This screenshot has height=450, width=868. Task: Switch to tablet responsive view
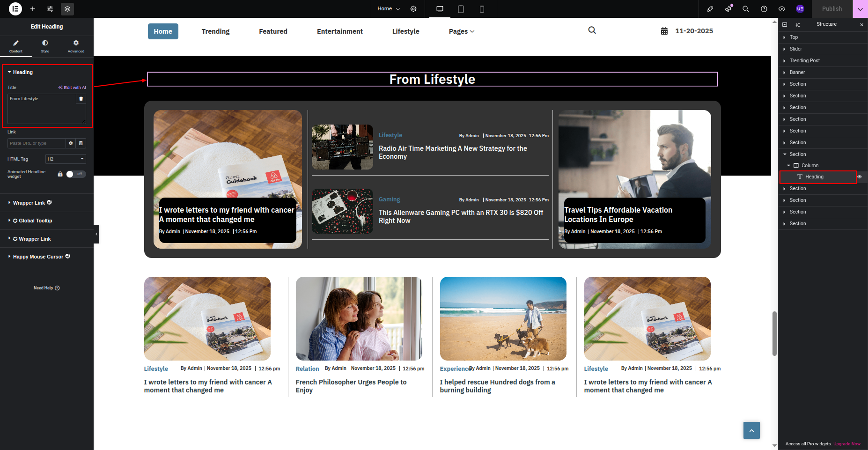461,9
